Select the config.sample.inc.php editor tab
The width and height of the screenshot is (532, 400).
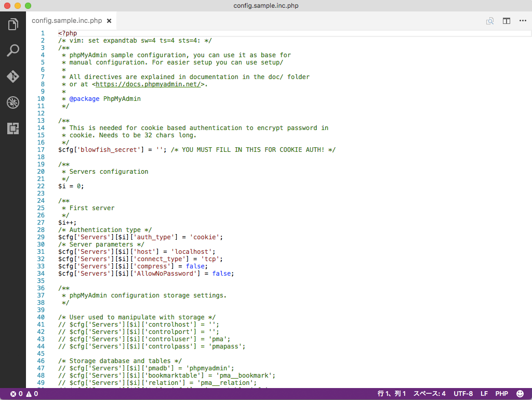pos(66,21)
